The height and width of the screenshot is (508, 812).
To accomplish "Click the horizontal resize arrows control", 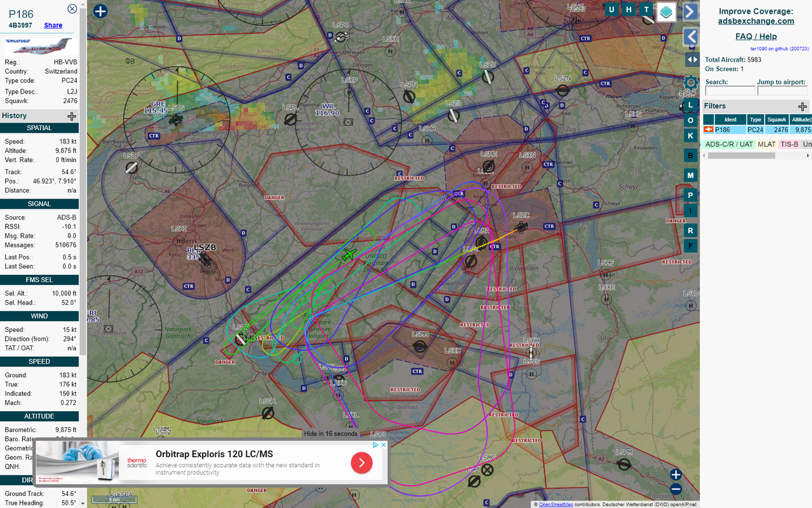I will [x=692, y=60].
